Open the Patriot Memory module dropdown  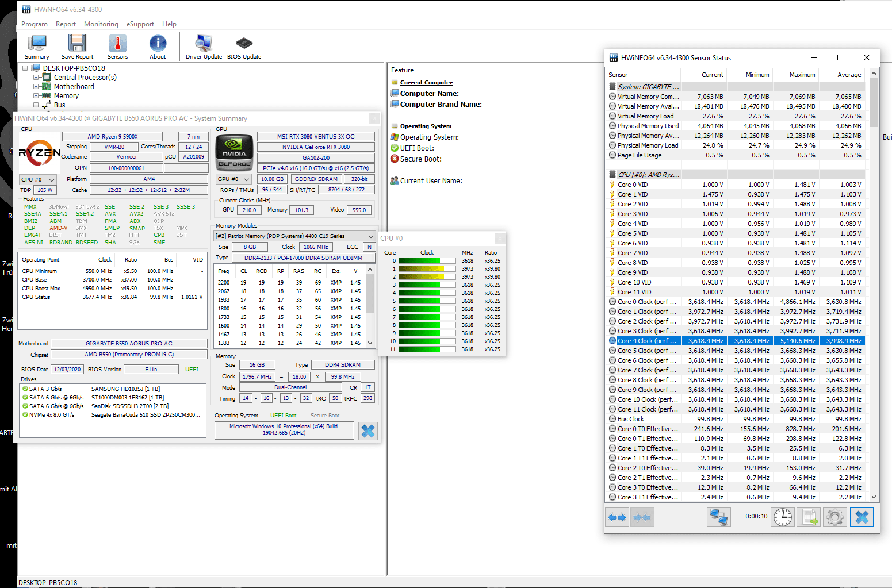295,236
